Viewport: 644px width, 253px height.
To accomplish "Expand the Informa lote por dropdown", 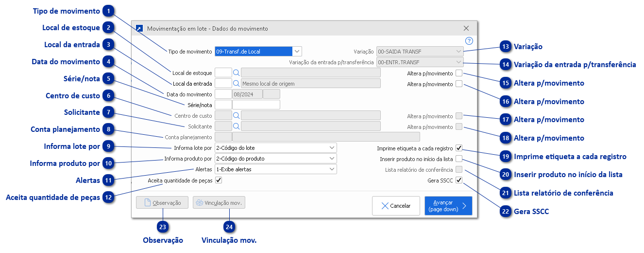I will click(332, 147).
